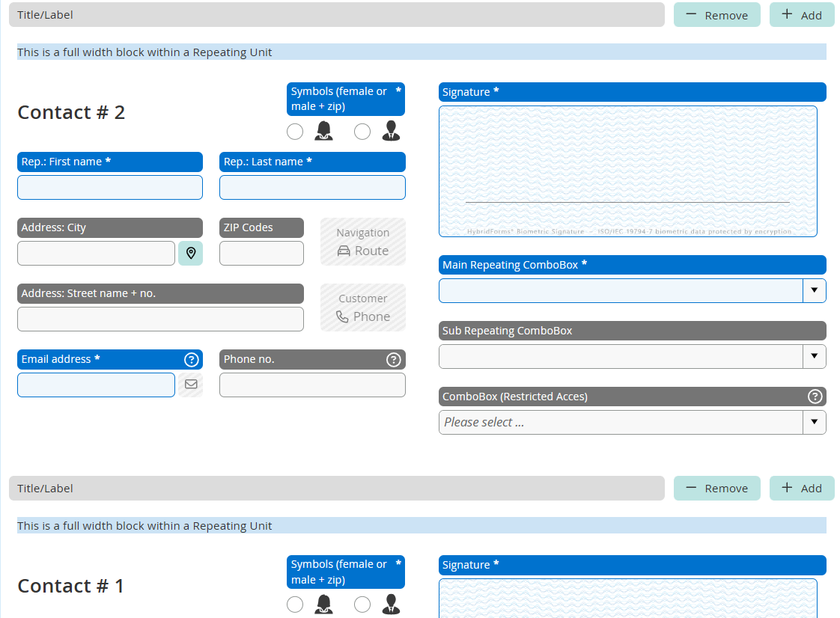Click the map pin icon beside Address: City
Viewport: 840px width, 618px height.
(190, 253)
